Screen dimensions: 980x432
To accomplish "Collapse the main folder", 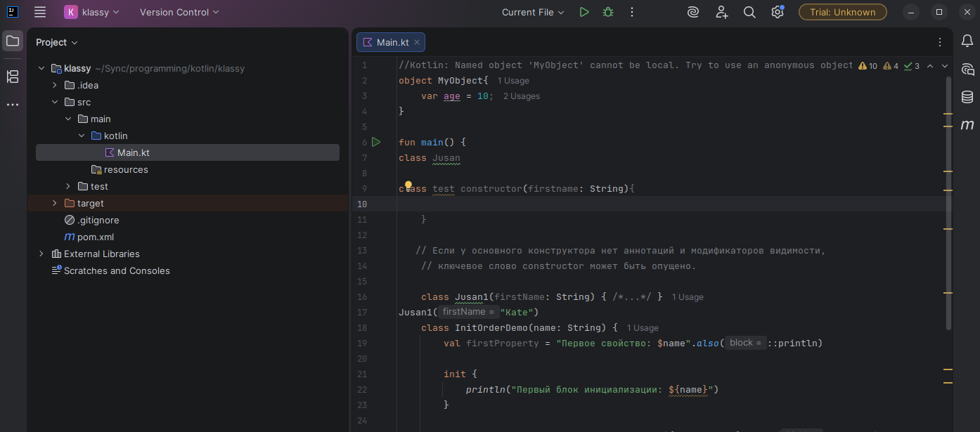I will (x=68, y=119).
